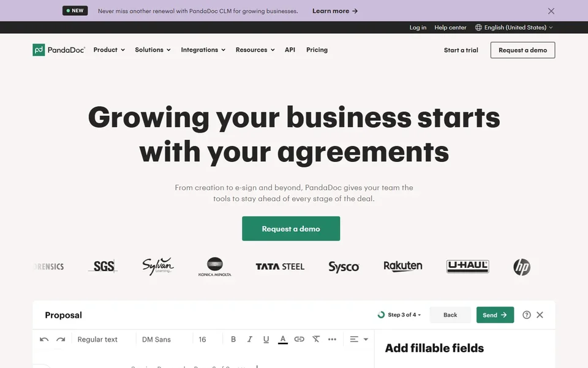Click the Sylvan Learning logo
This screenshot has height=368, width=588.
[x=158, y=266]
